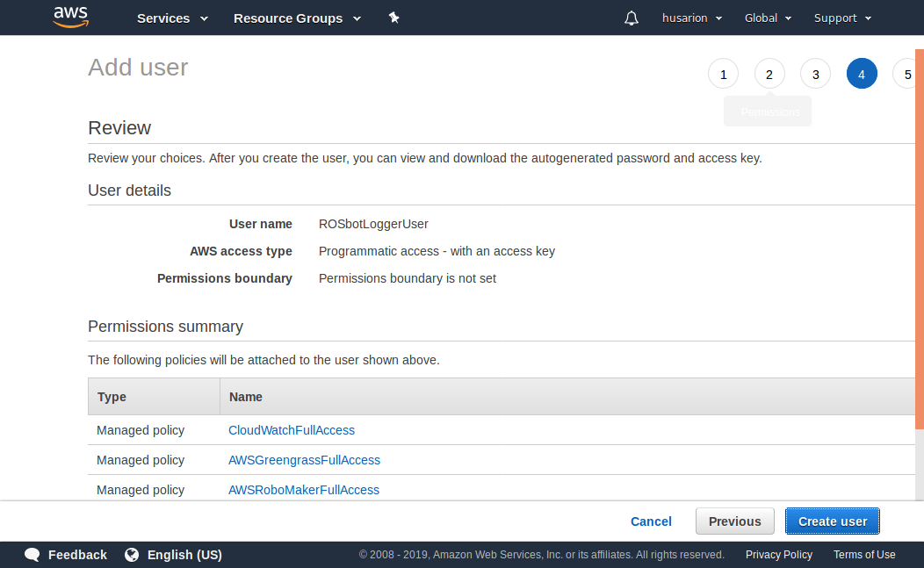
Task: Open the husarion account dropdown
Action: pyautogui.click(x=692, y=18)
